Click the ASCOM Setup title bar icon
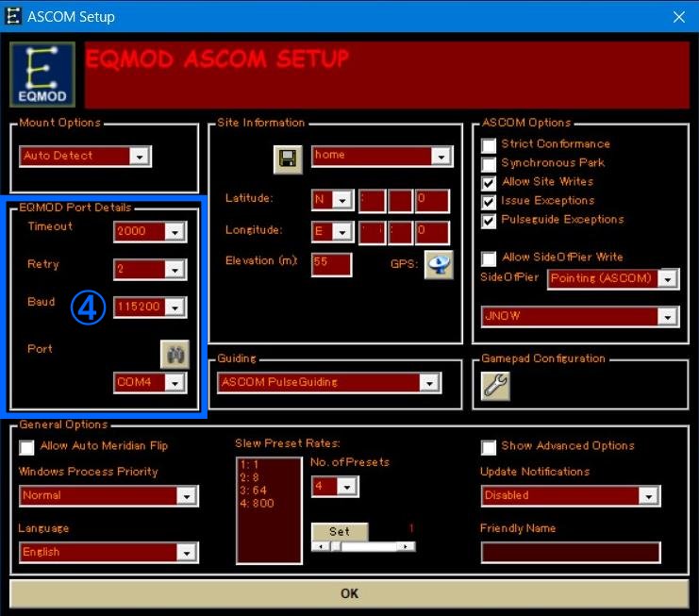 pos(13,16)
